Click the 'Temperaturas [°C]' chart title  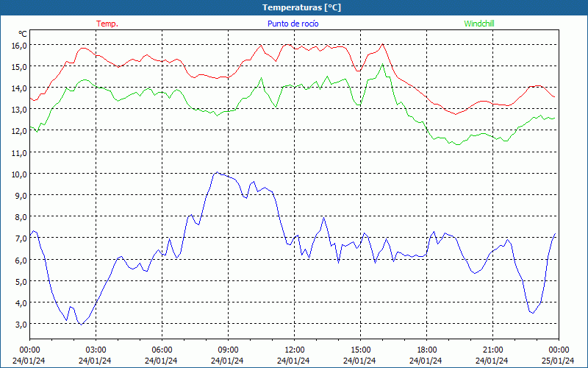click(x=301, y=7)
